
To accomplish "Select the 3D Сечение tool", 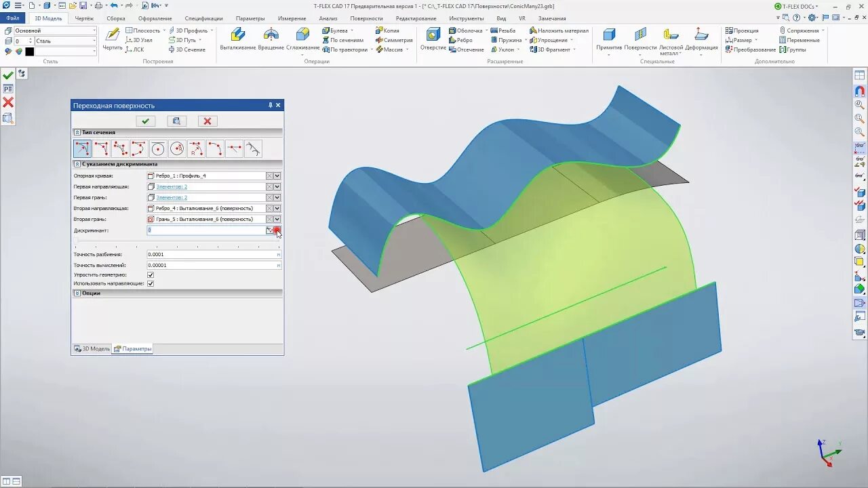I will click(186, 49).
